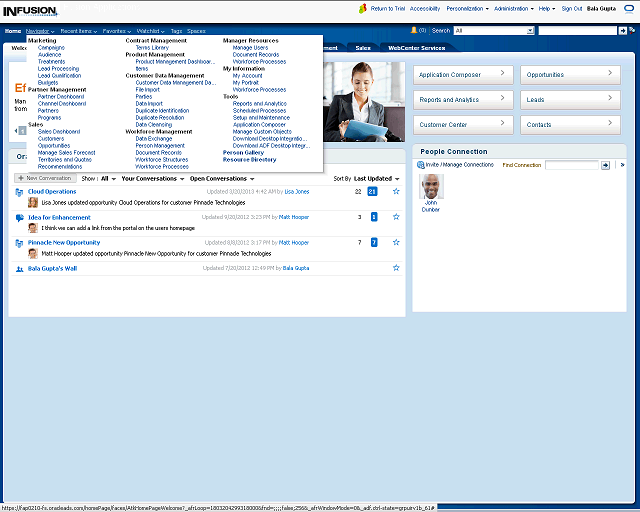Click the Find Connection text field

[572, 165]
